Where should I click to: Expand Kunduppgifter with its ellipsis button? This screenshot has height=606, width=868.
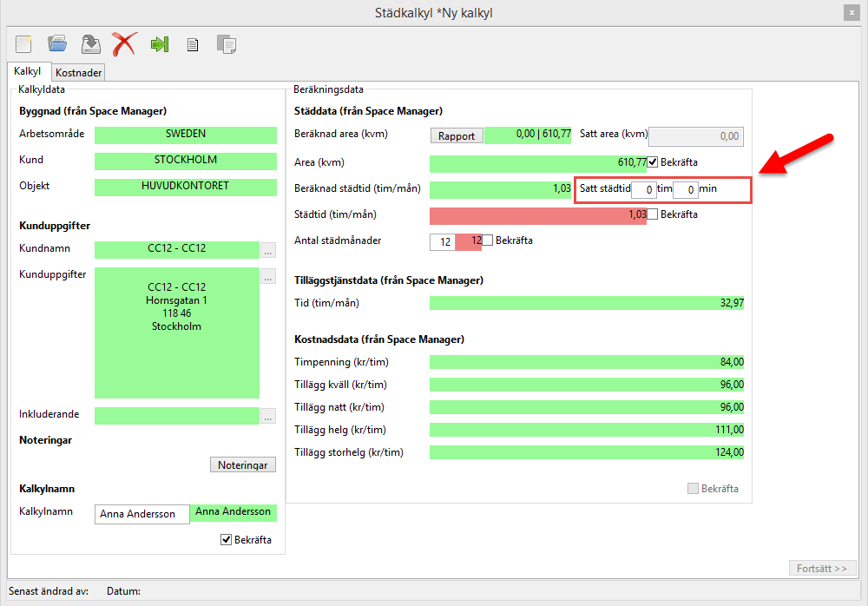(x=268, y=276)
